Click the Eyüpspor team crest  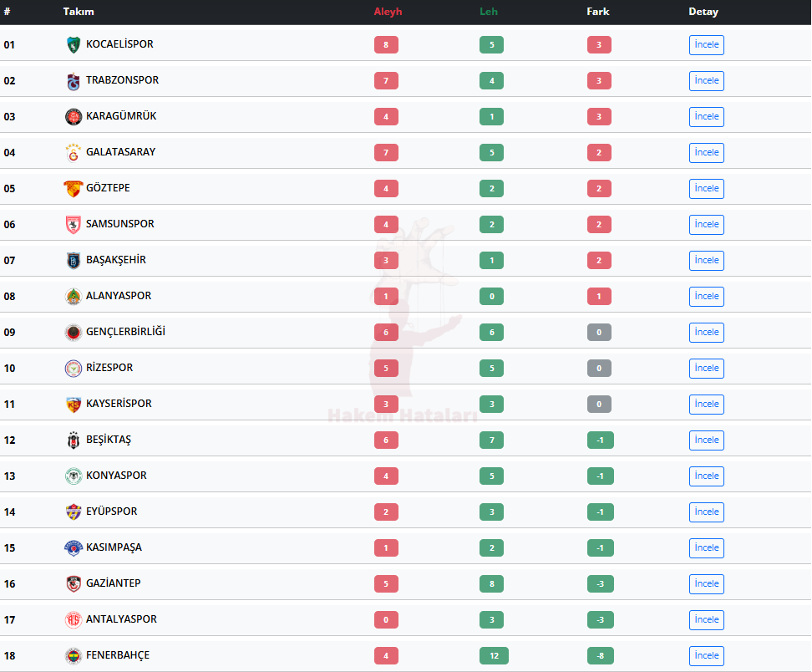click(x=74, y=512)
